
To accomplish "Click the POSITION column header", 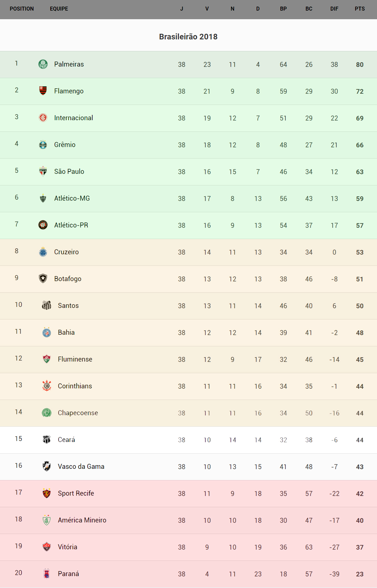I will 22,9.
